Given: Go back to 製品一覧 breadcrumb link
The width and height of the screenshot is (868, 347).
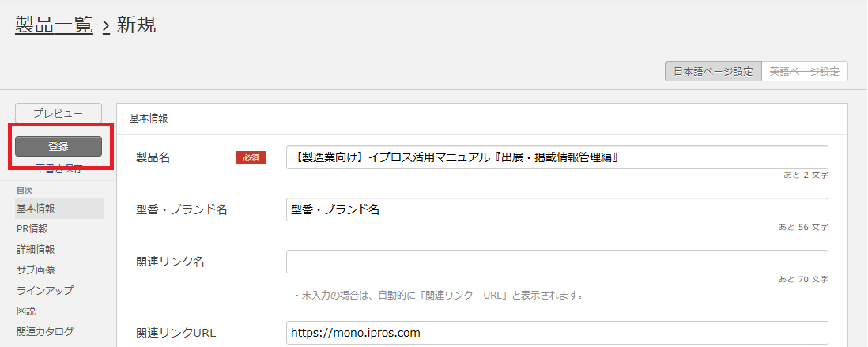Looking at the screenshot, I should tap(54, 25).
